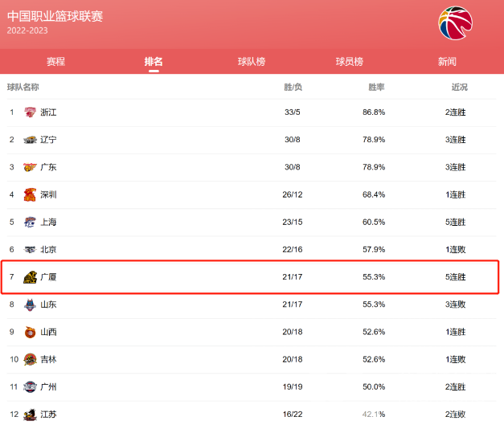Click 浙江's 86.8% win rate
Image resolution: width=504 pixels, height=425 pixels.
click(374, 112)
